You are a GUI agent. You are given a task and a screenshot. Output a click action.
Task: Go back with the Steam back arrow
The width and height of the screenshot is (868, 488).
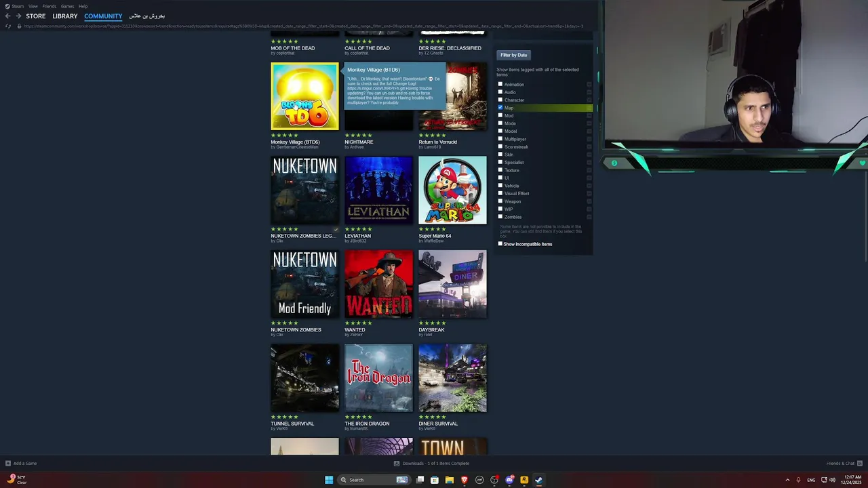(x=7, y=16)
